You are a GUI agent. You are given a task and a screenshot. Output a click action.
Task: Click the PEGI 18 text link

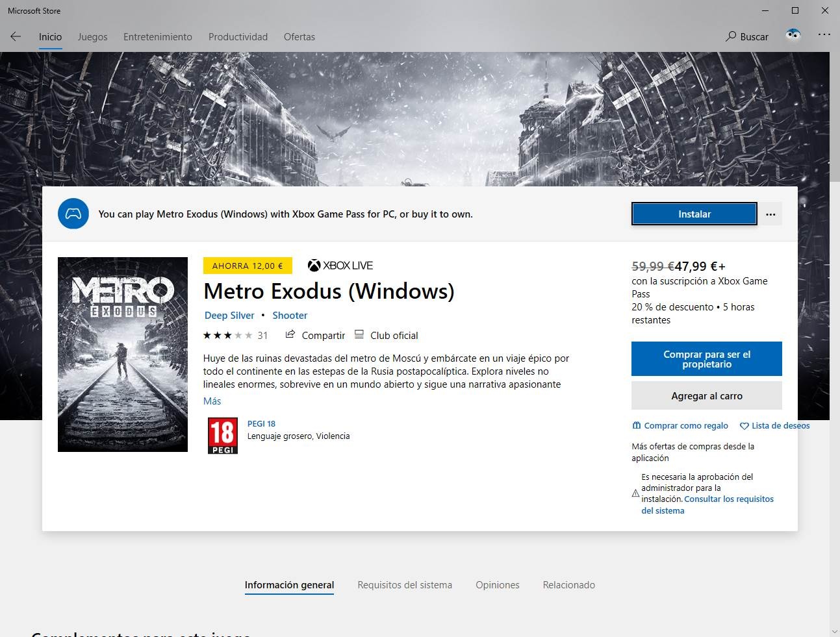[x=261, y=423]
